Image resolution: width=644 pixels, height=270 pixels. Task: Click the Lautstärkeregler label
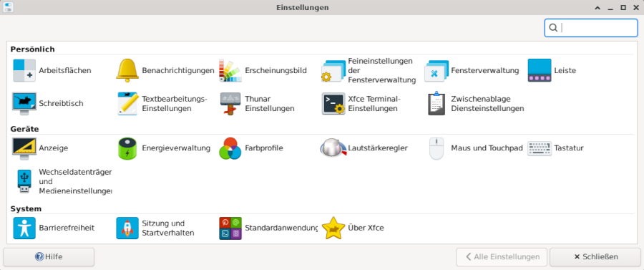(x=378, y=148)
